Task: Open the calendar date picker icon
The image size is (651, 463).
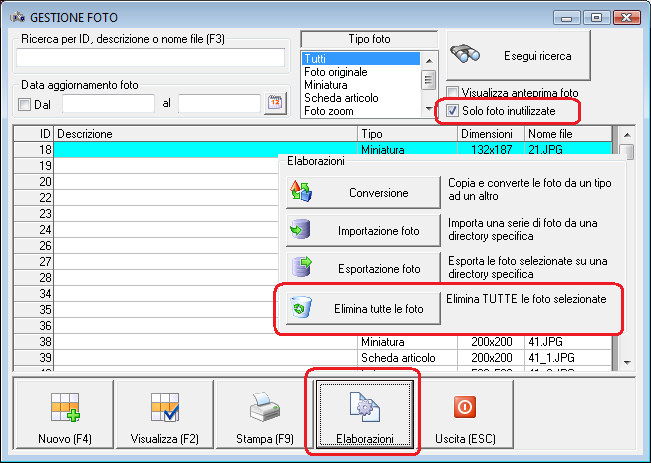Action: (275, 103)
